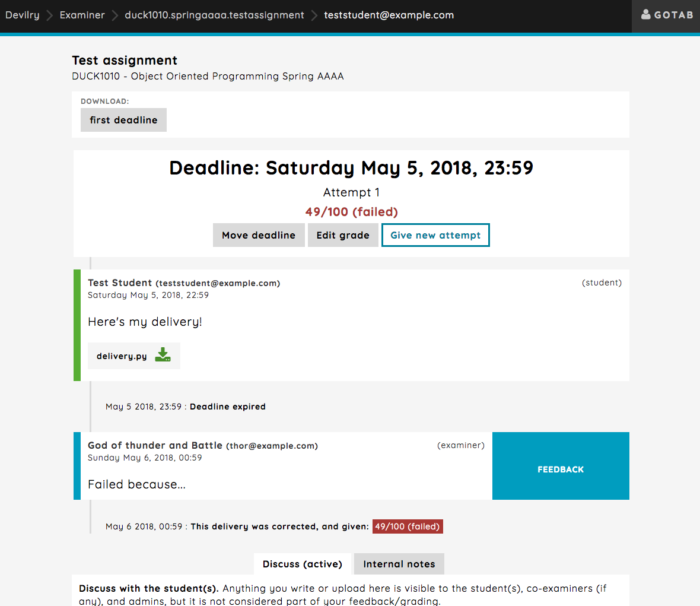Click the red 49/100 (failed) grade badge
This screenshot has width=700, height=606.
[x=408, y=526]
